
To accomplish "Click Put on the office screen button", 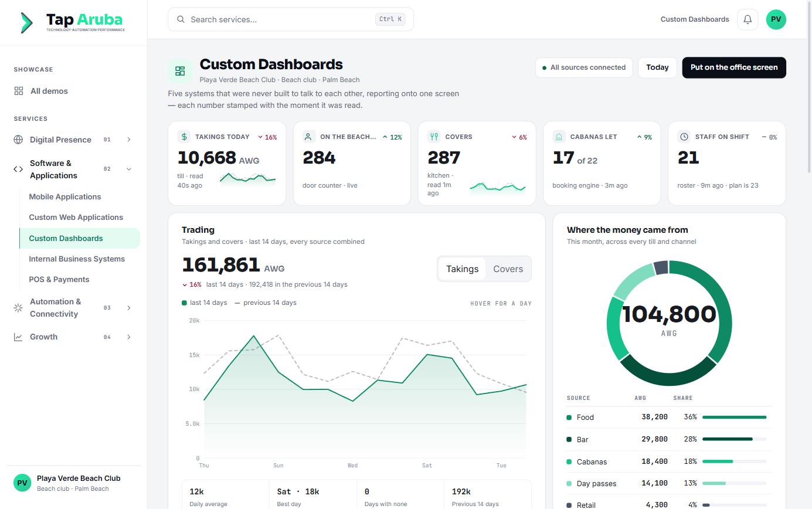I will tap(734, 67).
